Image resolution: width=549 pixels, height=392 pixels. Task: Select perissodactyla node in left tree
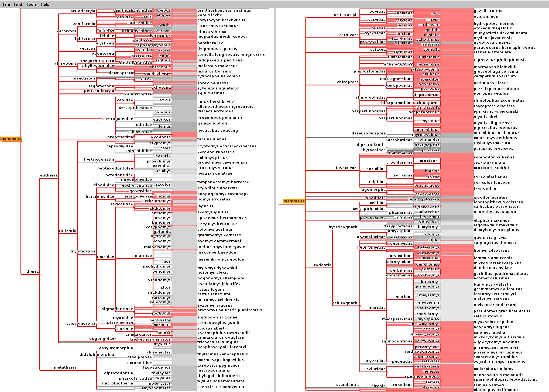(99, 91)
